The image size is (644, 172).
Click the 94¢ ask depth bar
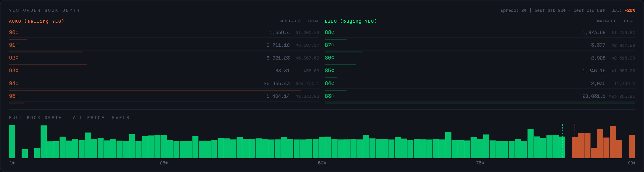pos(155,90)
